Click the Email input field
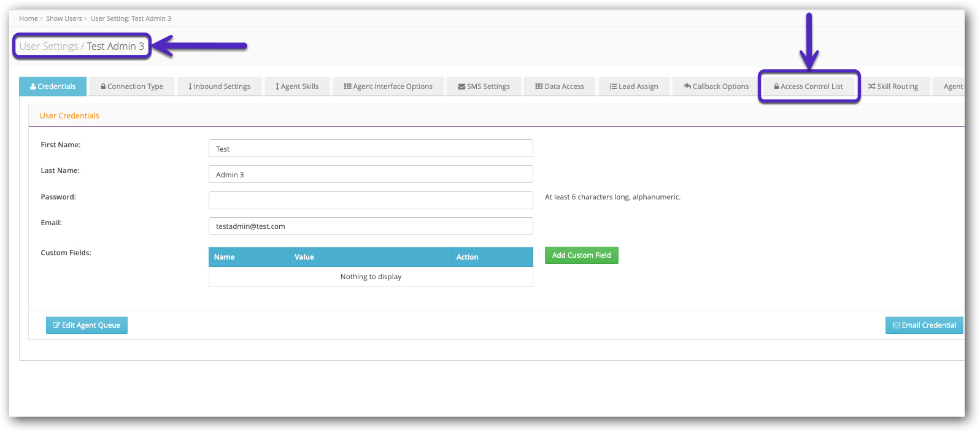This screenshot has height=432, width=980. (x=371, y=226)
